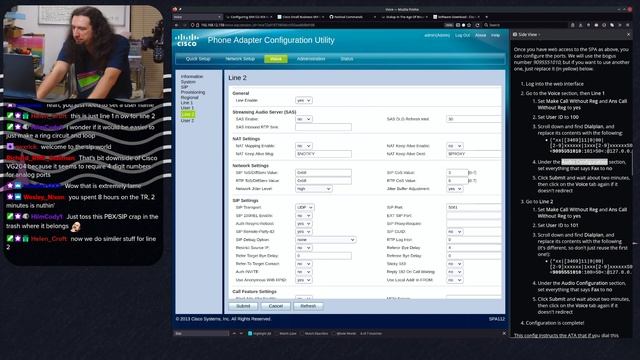This screenshot has width=640, height=360.
Task: Click the SAS Inbound RTP Sink field
Action: pyautogui.click(x=323, y=127)
